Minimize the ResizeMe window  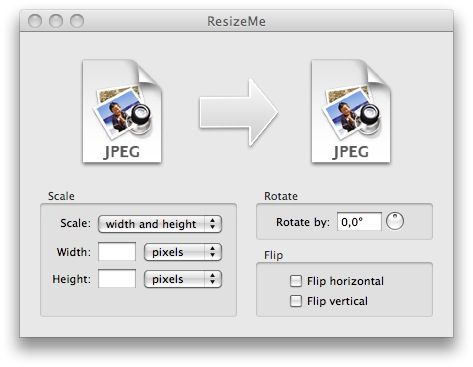tap(56, 21)
